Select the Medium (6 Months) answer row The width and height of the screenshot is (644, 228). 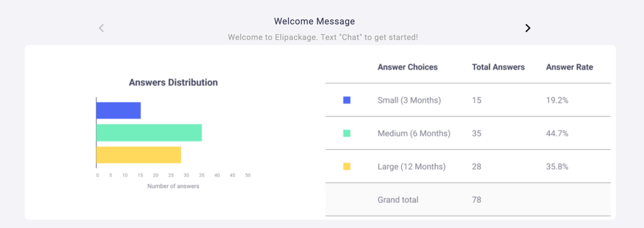coord(468,133)
